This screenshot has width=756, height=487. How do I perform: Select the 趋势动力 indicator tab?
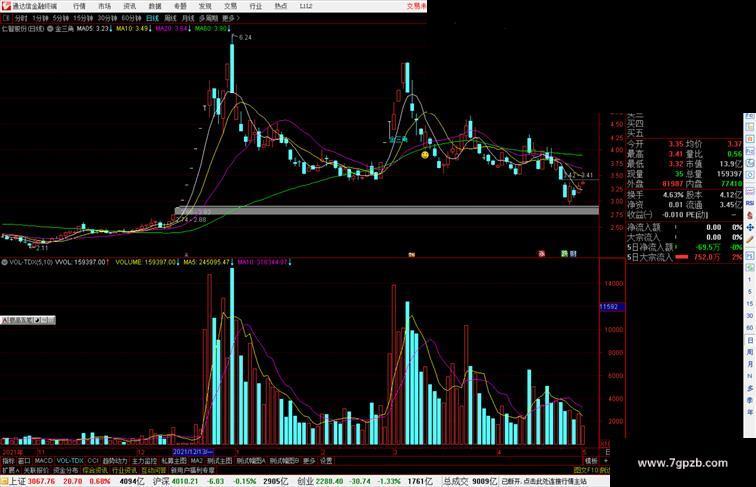(115, 461)
